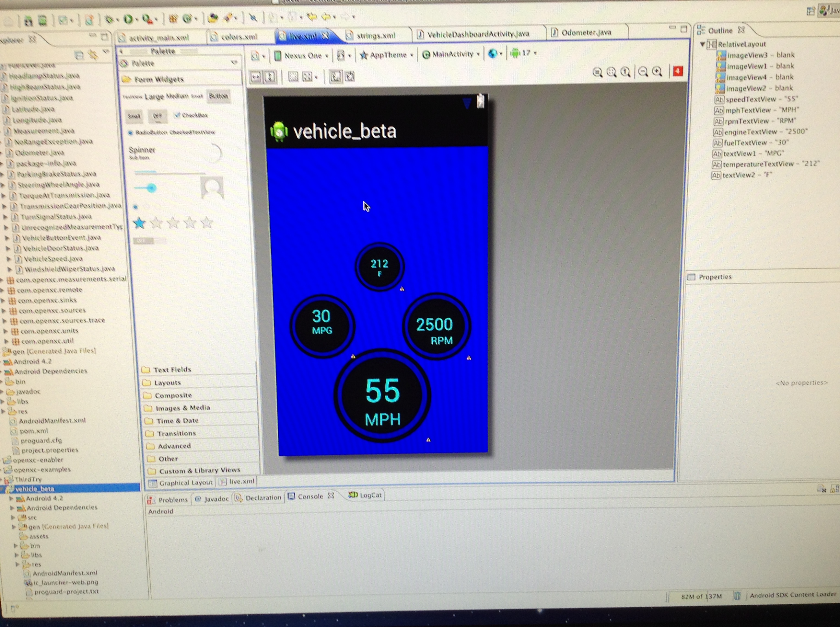
Task: Click the zoom out magnifier icon
Action: 643,71
